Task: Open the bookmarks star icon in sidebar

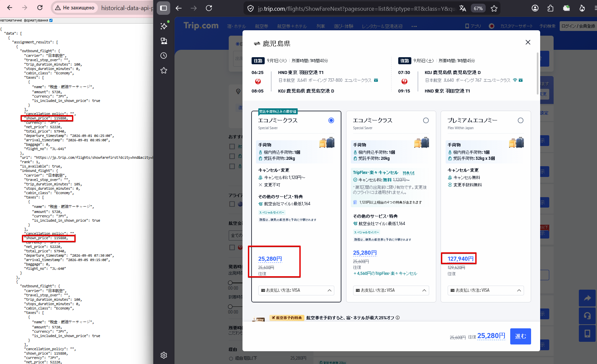Action: [x=164, y=70]
